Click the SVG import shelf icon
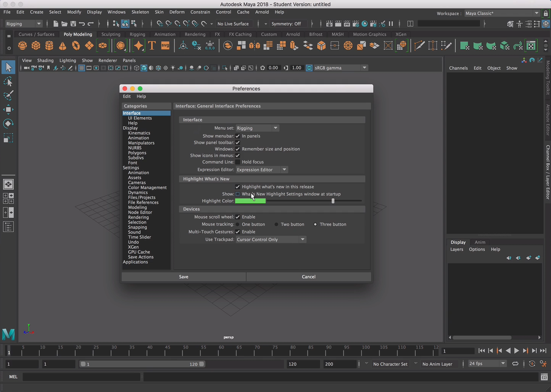The width and height of the screenshot is (551, 392). 165,46
